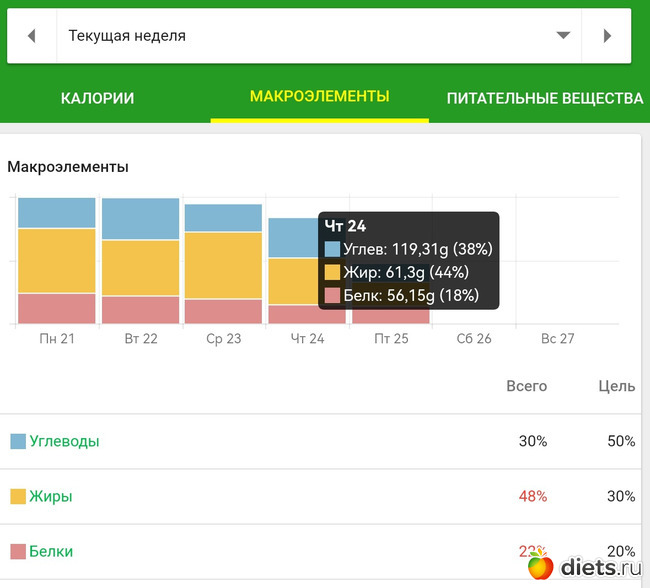Click the pink Белки color swatch
This screenshot has width=650, height=588.
18,551
